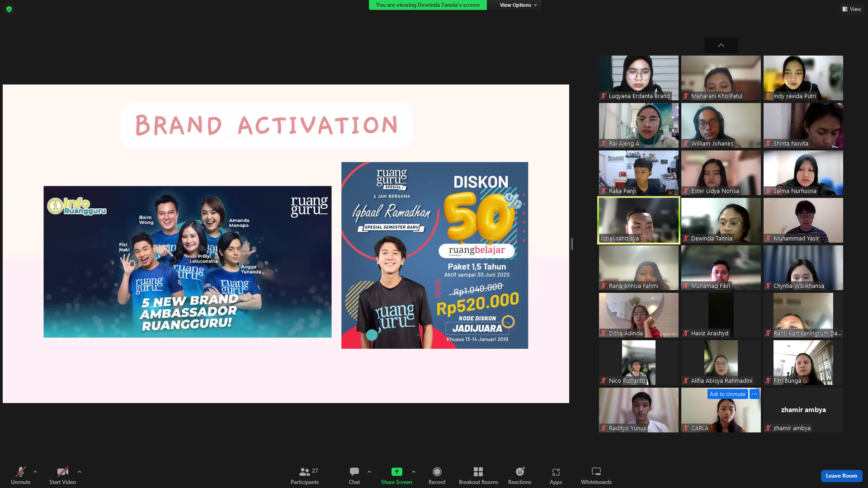Open the Reactions menu
Viewport: 868px width, 488px height.
(519, 476)
